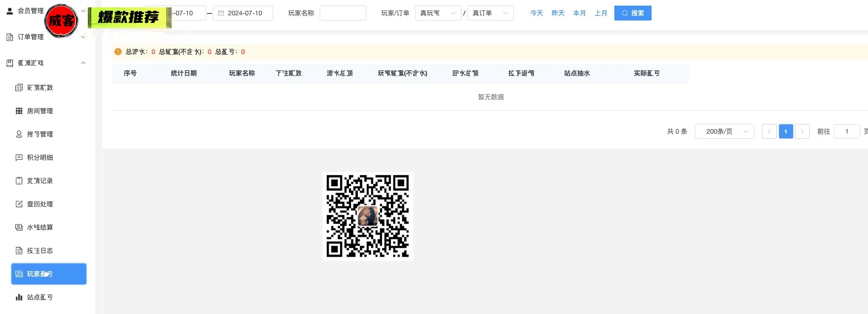Select the 上月 quick date link
The width and height of the screenshot is (868, 314).
pos(601,13)
